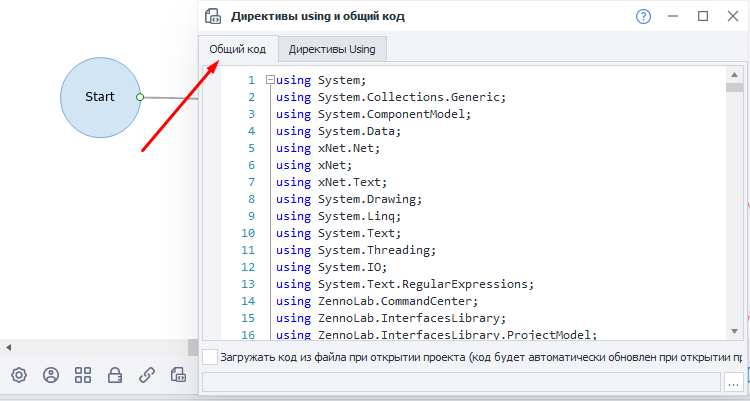Open the using directives code icon
The width and height of the screenshot is (750, 401).
click(179, 375)
